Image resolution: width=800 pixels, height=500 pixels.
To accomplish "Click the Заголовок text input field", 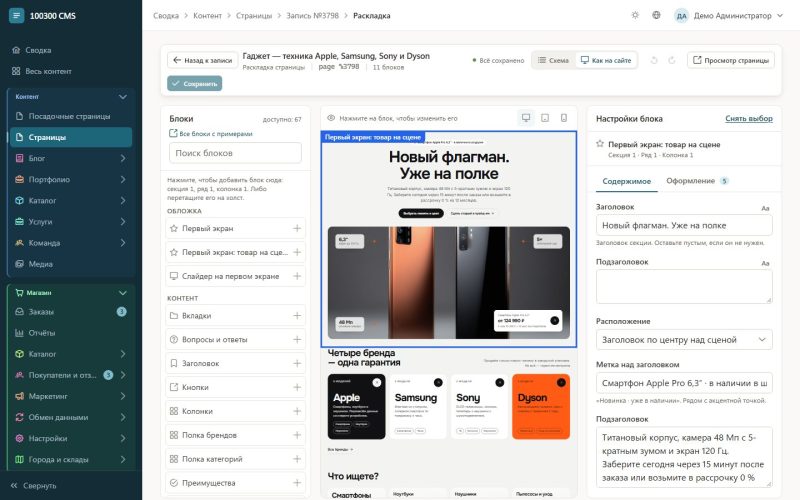I will [684, 226].
